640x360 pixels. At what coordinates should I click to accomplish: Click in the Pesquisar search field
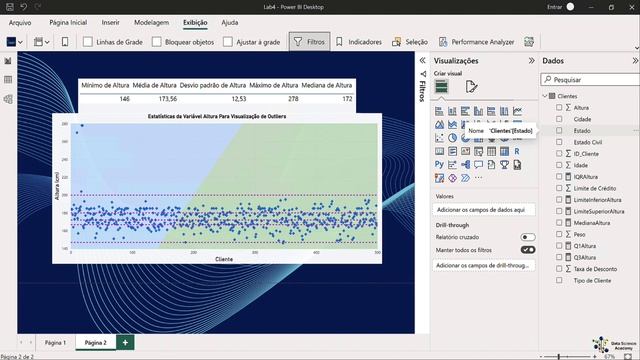[591, 80]
